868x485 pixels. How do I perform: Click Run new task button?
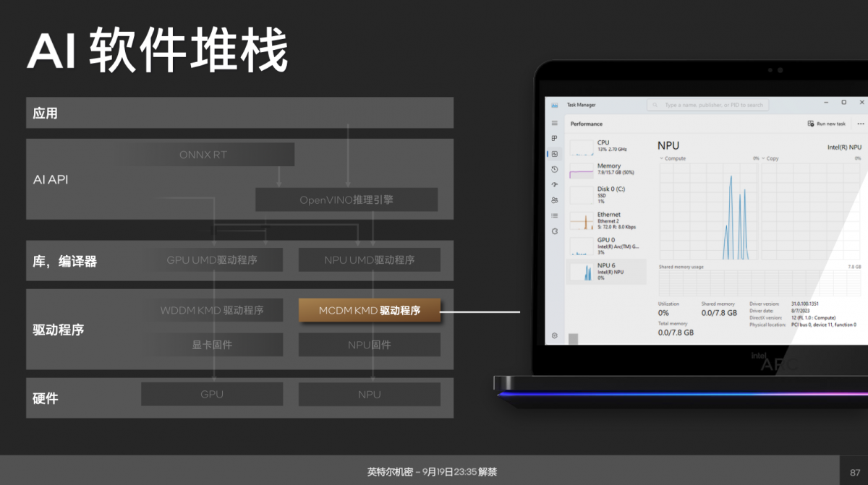pos(826,124)
